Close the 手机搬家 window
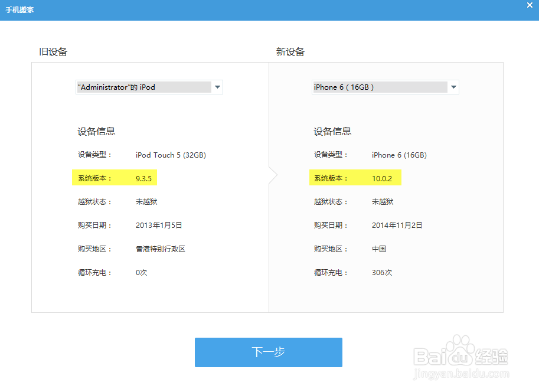This screenshot has width=539, height=392. point(530,5)
